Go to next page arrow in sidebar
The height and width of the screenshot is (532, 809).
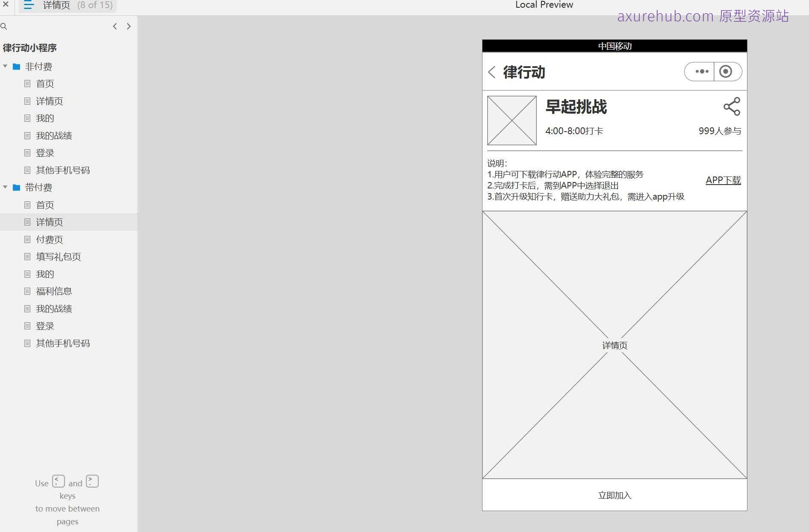click(x=129, y=26)
